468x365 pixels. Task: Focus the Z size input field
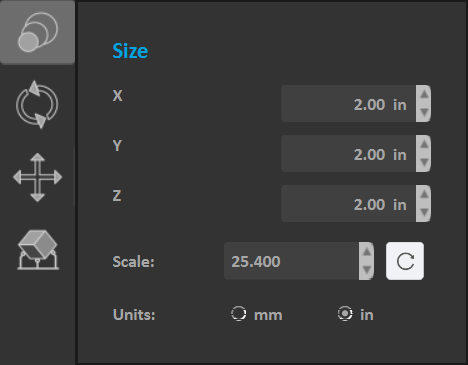point(348,204)
